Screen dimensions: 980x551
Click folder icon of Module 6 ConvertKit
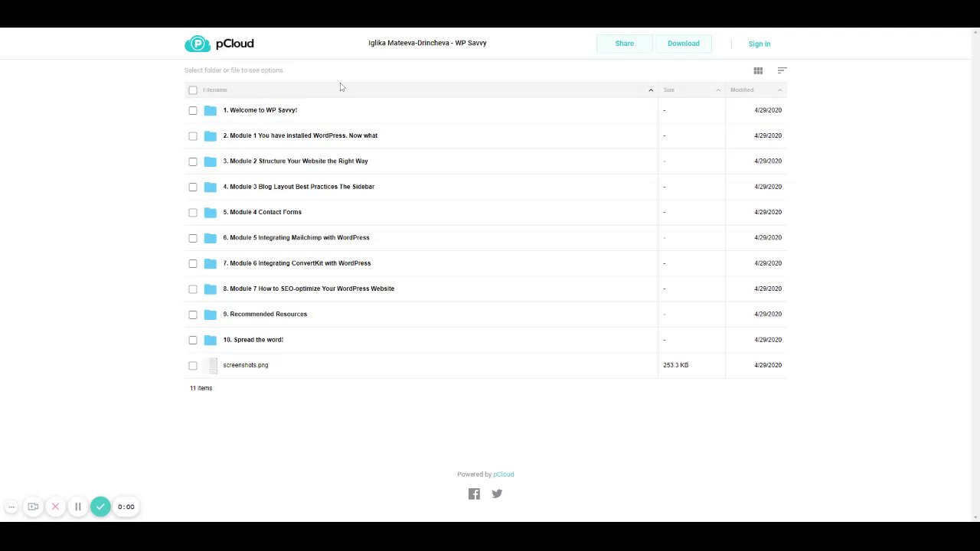pos(210,263)
